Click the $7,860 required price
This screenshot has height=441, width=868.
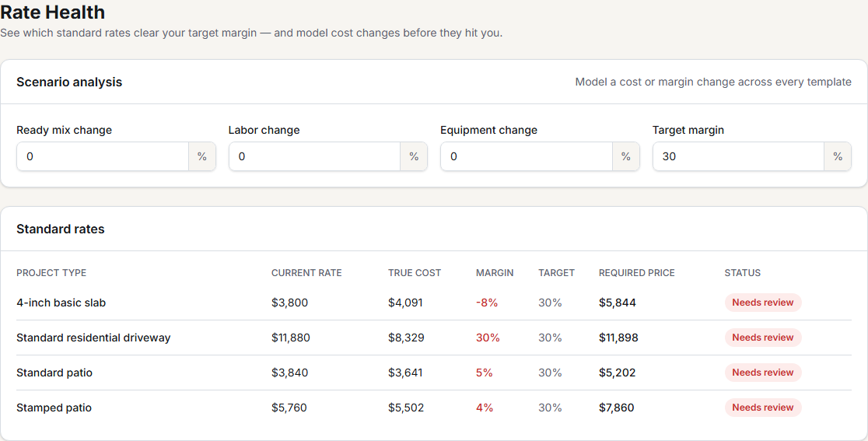tap(617, 408)
